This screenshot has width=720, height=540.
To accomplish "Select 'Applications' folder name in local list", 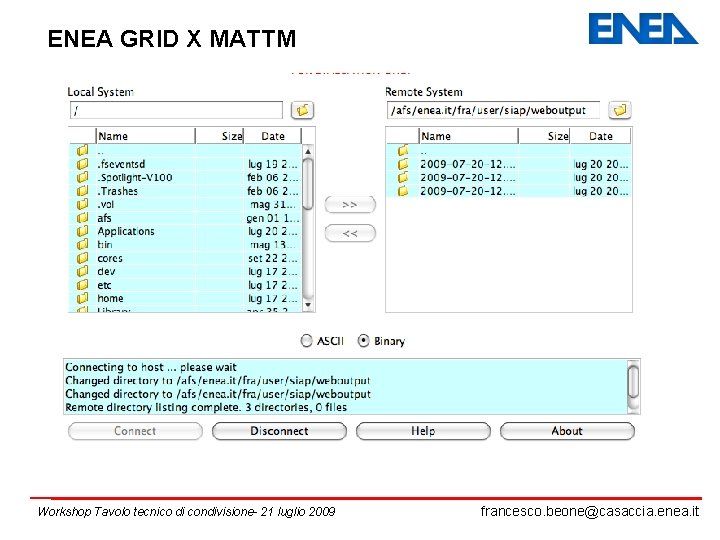I will [x=126, y=231].
